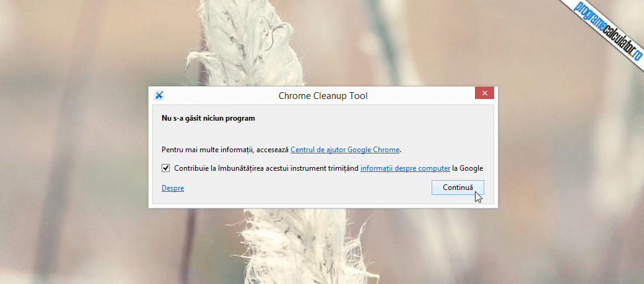
Task: Click the Chrome Cleanup Tool title bar icon
Action: 159,95
